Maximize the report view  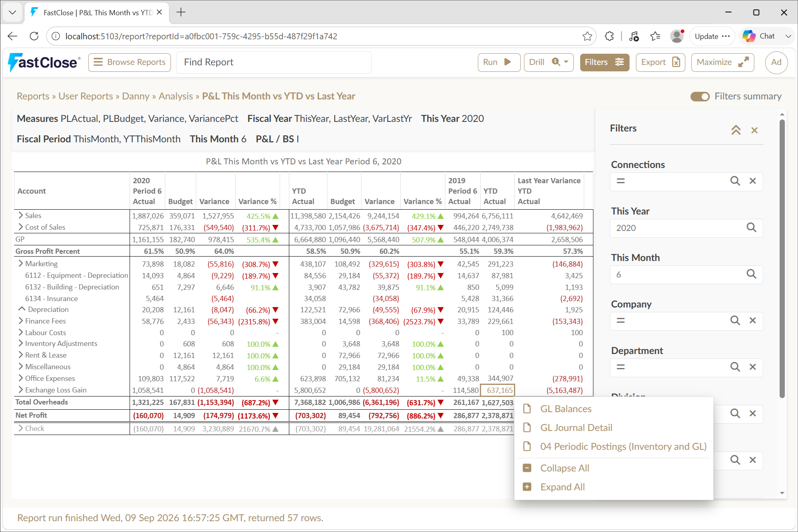[x=722, y=62]
